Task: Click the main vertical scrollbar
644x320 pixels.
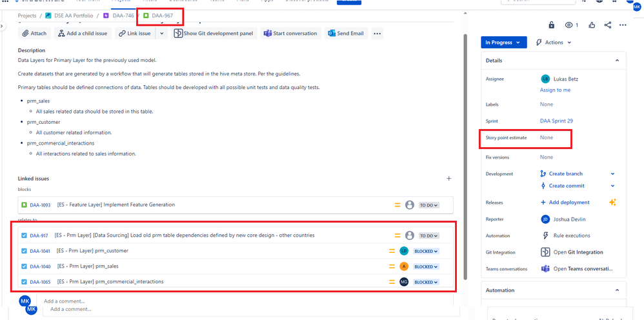Action: [465, 156]
